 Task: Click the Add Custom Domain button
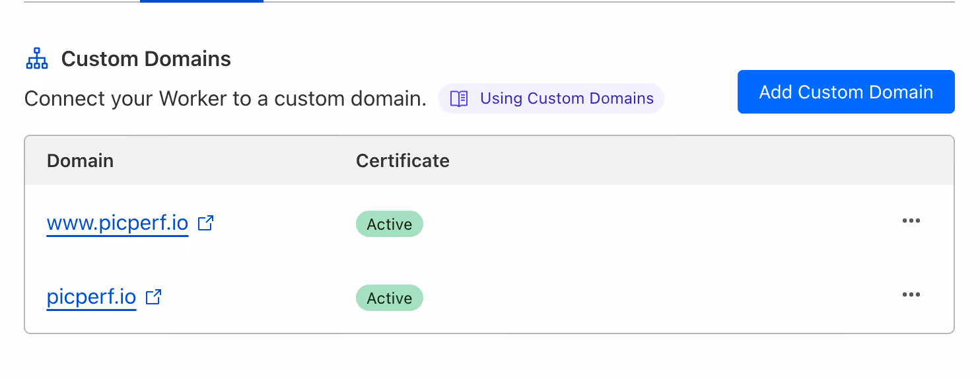tap(846, 92)
